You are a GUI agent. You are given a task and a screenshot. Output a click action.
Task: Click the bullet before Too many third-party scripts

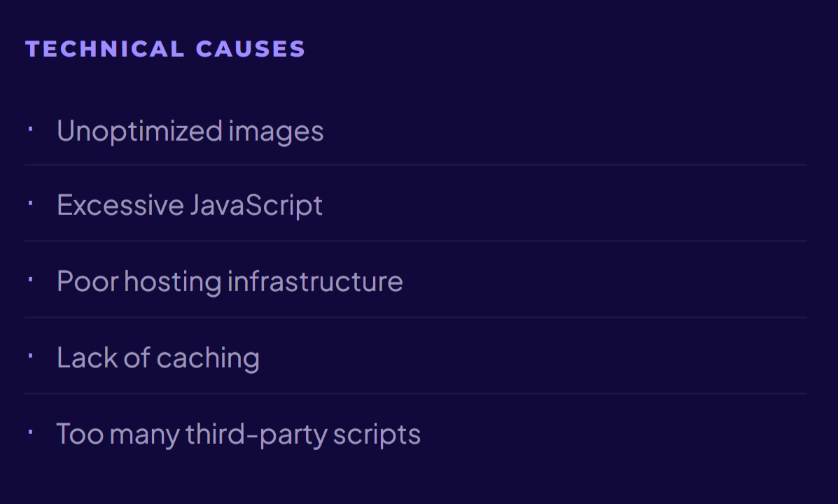coord(31,432)
